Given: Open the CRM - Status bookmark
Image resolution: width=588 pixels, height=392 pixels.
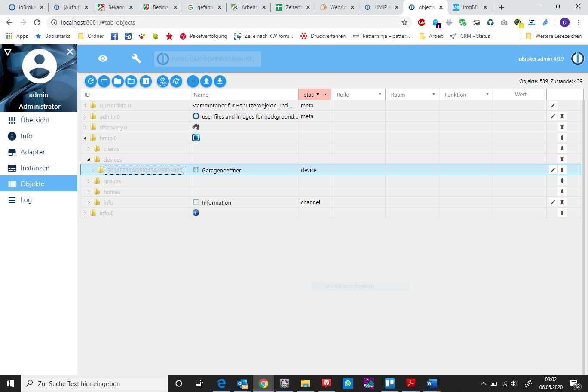Looking at the screenshot, I should (470, 36).
